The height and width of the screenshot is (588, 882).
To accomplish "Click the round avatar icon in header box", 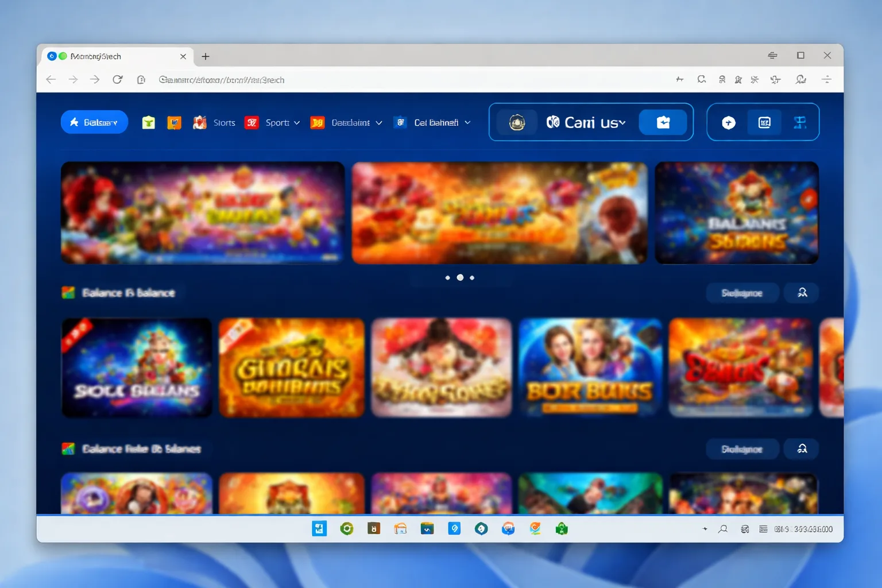I will pos(517,122).
